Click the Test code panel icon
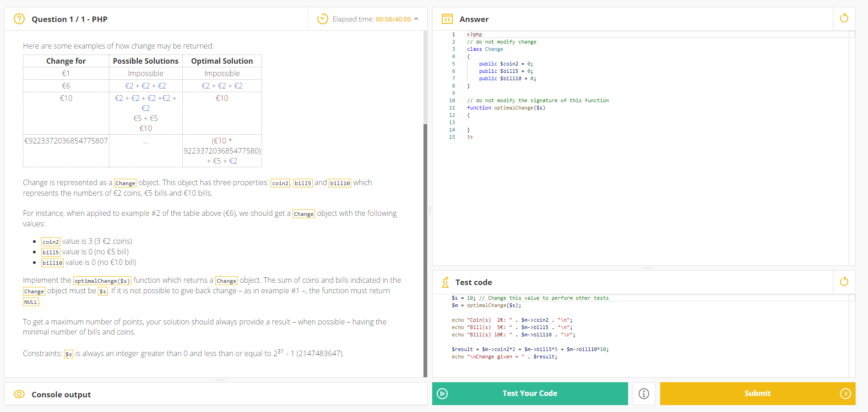Image resolution: width=868 pixels, height=412 pixels. tap(445, 282)
